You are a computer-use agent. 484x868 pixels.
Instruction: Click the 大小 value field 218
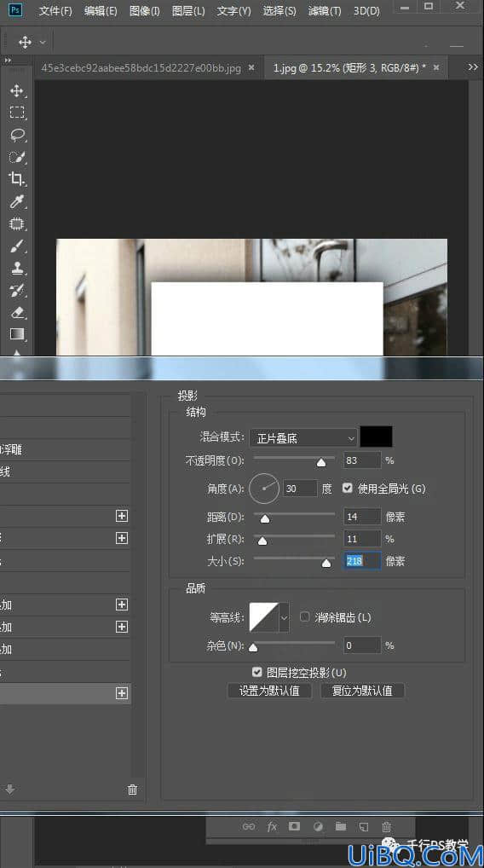coord(362,561)
